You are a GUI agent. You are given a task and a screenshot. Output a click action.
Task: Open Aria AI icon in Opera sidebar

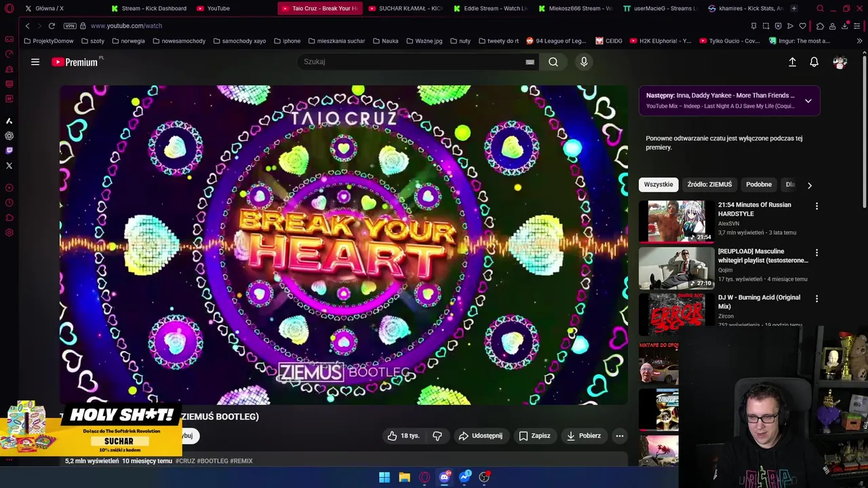pyautogui.click(x=9, y=121)
